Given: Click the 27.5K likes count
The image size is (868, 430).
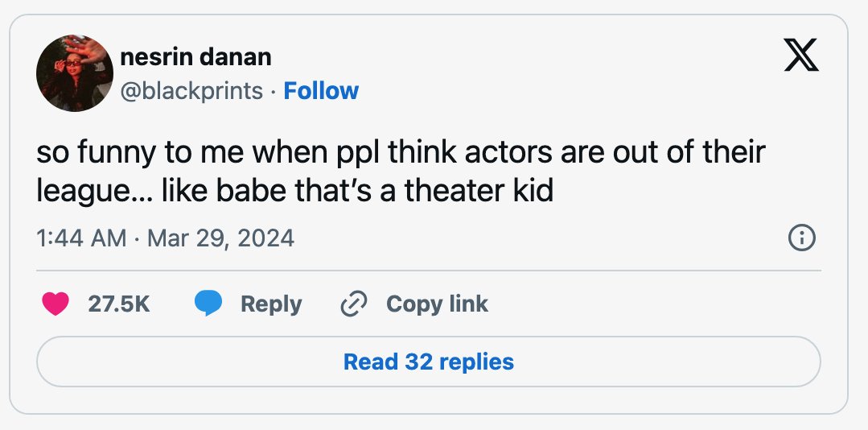Looking at the screenshot, I should [119, 304].
